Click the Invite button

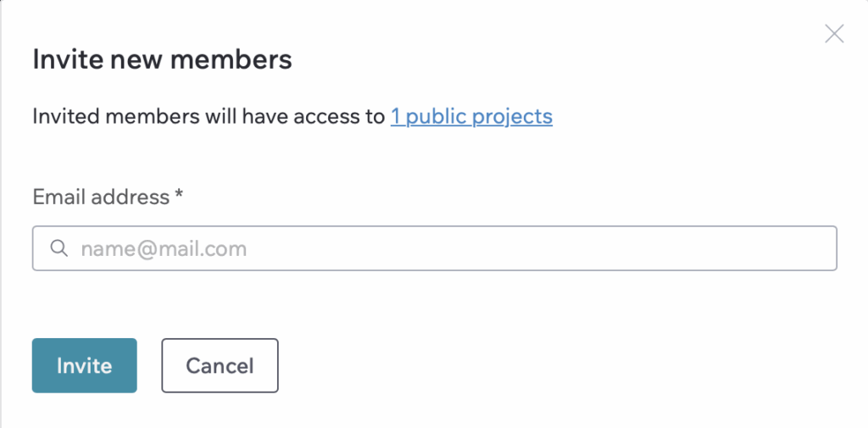[84, 365]
